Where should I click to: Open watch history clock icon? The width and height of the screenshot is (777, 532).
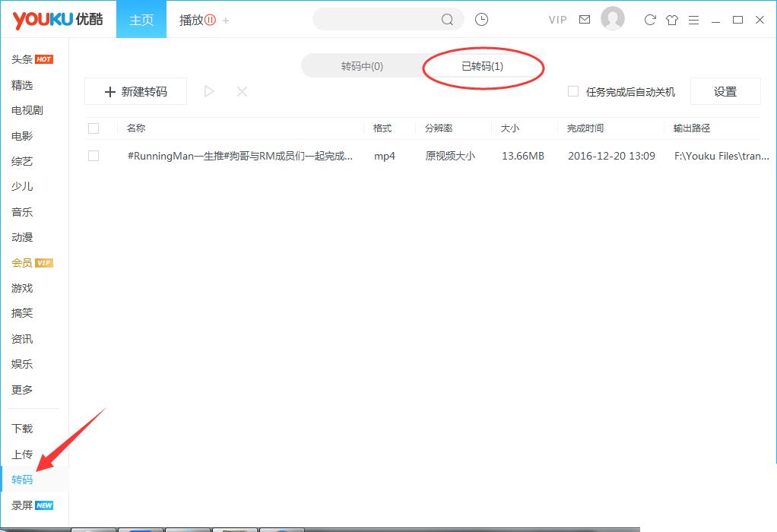(x=481, y=19)
